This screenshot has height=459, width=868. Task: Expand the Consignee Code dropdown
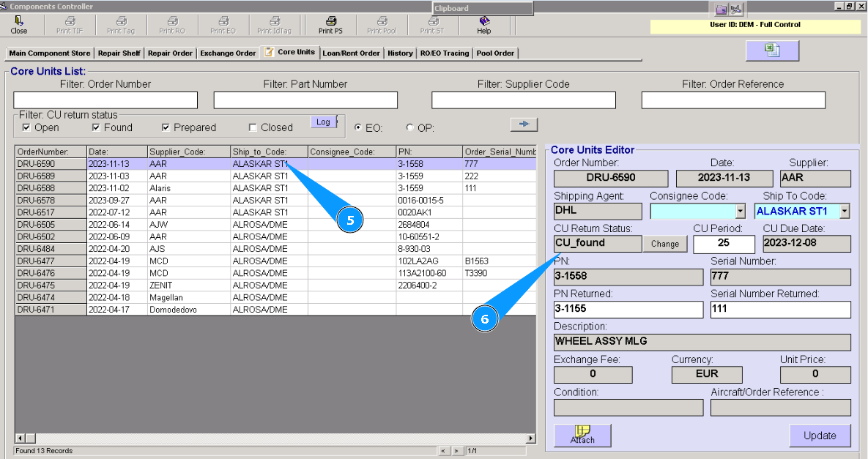coord(741,212)
